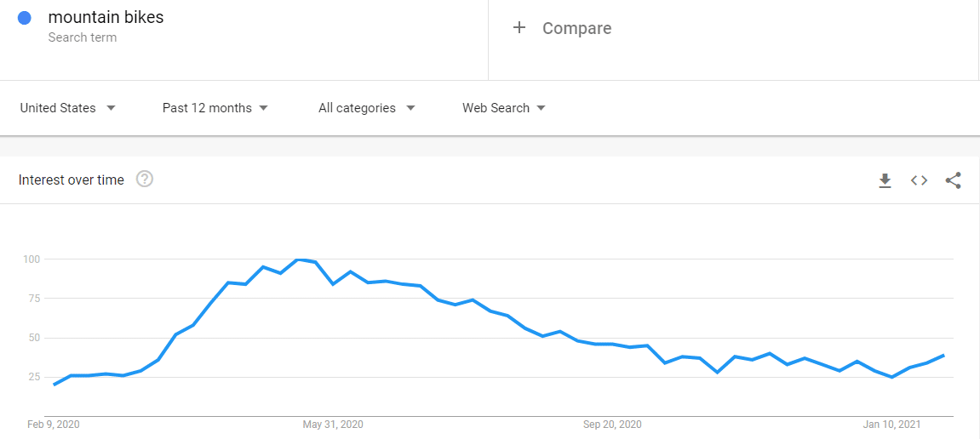
Task: Change the Web Search type dropdown
Action: [503, 108]
